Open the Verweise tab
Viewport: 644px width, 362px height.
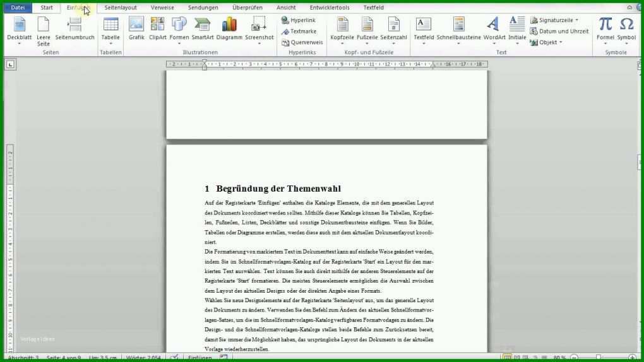click(162, 8)
